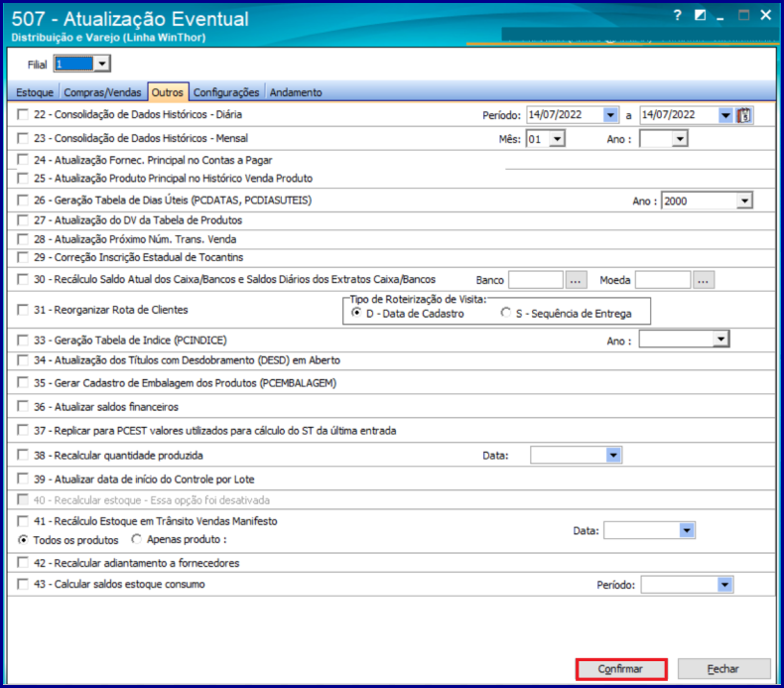Open the Filial dropdown
Viewport: 784px width, 688px height.
point(102,64)
